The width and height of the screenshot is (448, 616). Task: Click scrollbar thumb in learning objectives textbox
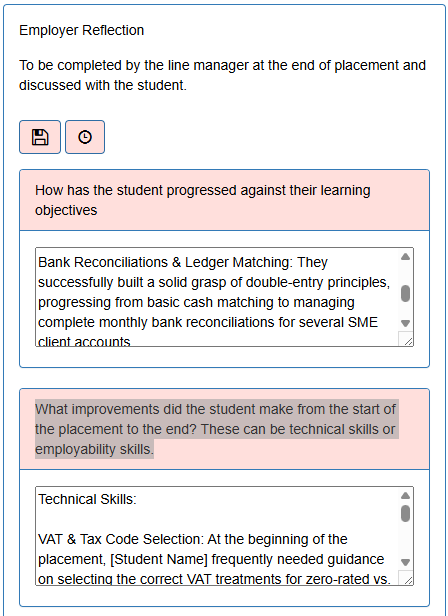click(406, 294)
